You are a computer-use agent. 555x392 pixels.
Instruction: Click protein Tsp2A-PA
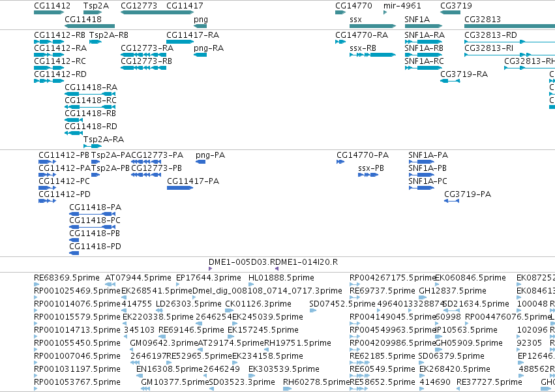96,162
